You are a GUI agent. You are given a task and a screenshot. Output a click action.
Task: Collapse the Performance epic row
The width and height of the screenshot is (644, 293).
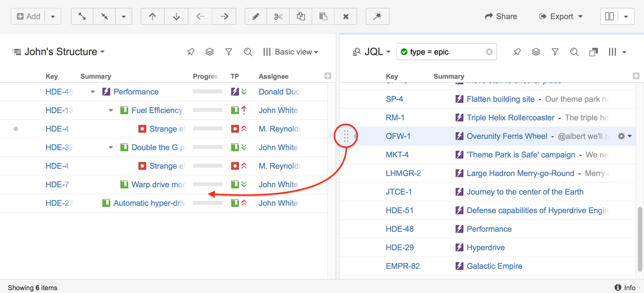pos(93,92)
